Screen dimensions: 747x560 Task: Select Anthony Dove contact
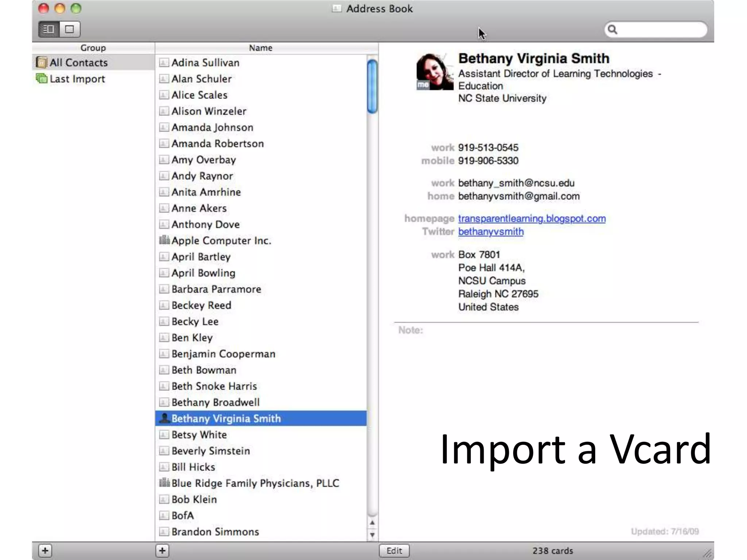pos(261,224)
